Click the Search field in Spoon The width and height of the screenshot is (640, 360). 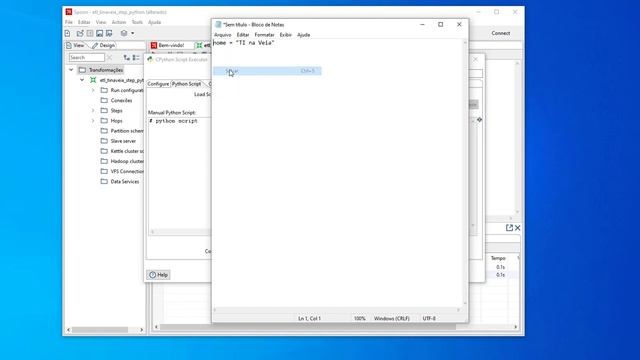coord(87,58)
